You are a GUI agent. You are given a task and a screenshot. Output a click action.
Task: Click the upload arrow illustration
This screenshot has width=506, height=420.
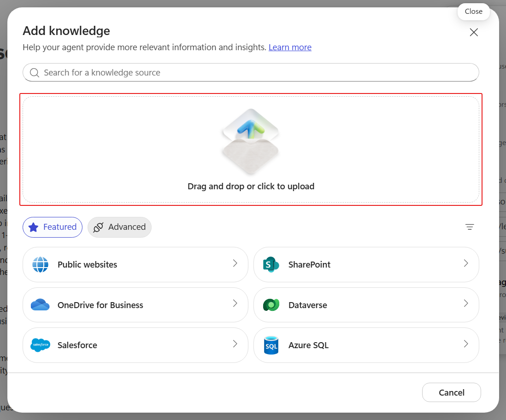(x=251, y=142)
